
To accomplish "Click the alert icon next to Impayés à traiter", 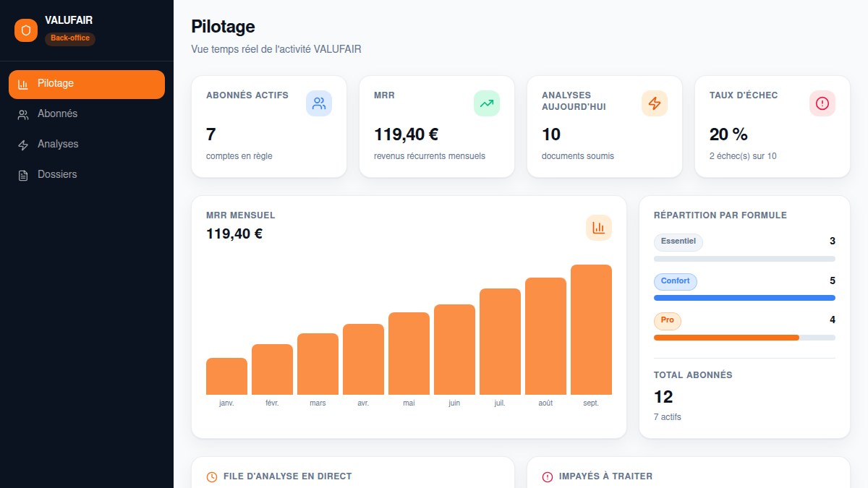I will tap(548, 477).
